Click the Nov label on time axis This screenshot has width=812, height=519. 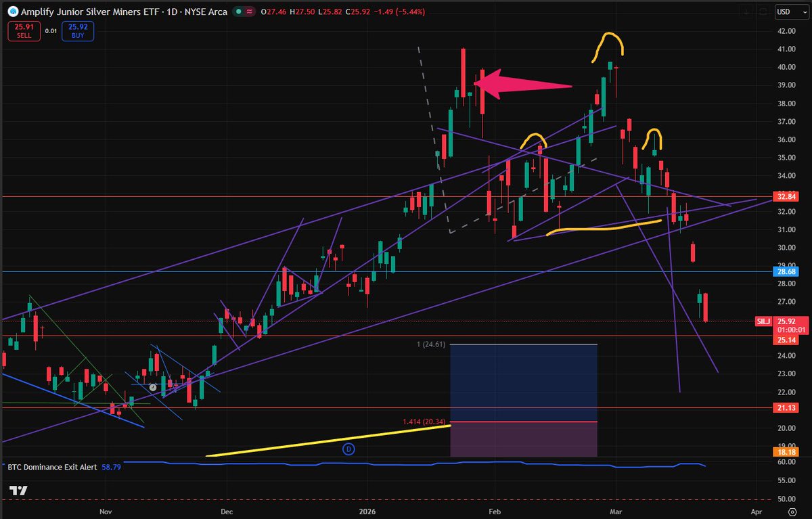(x=104, y=511)
